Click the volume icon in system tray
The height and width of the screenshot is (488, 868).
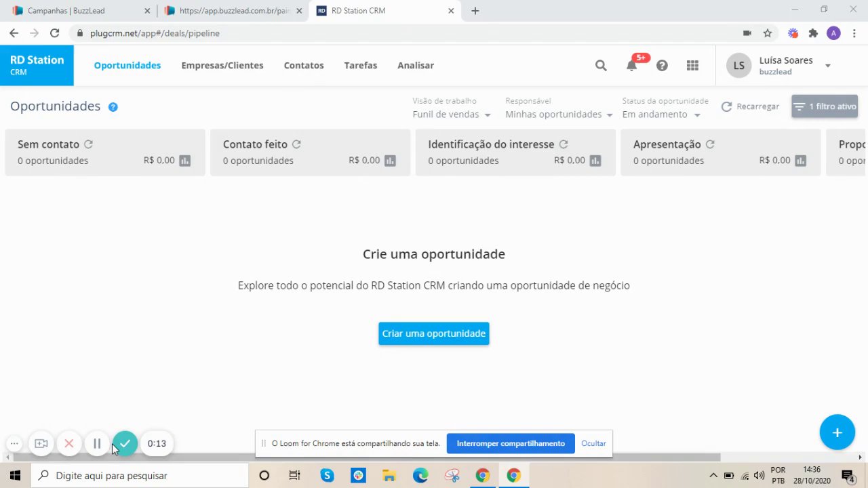[x=759, y=475]
